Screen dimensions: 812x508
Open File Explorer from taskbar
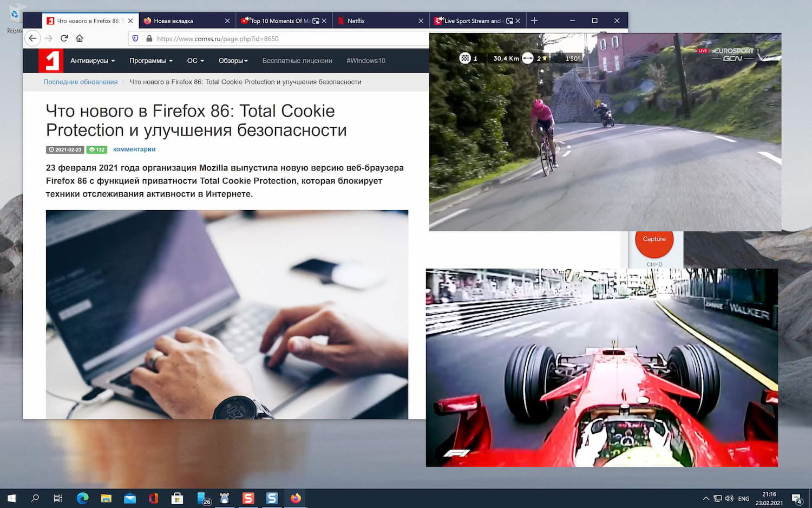[106, 498]
